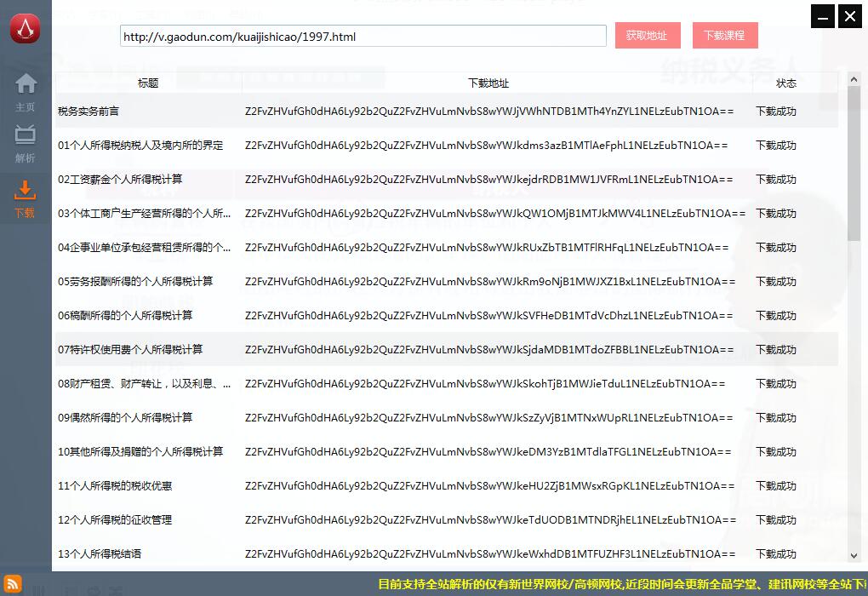Viewport: 868px width, 596px height.
Task: Go to the 主页 home page
Action: click(26, 92)
